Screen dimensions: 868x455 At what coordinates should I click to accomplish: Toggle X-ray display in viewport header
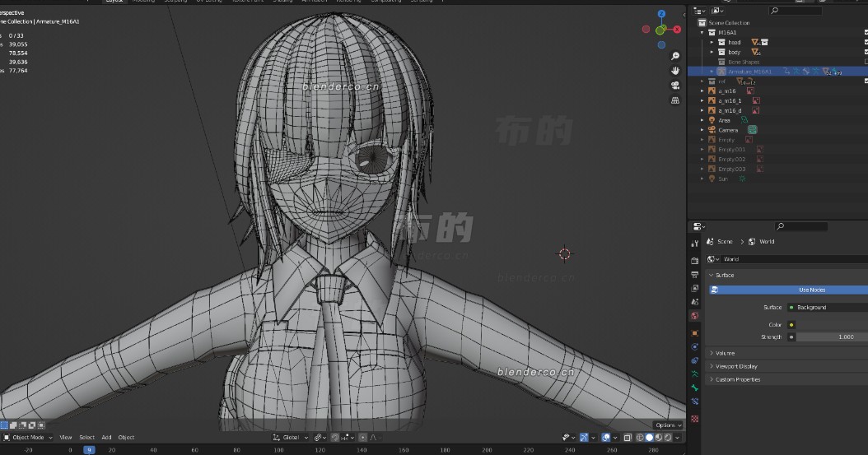(628, 437)
